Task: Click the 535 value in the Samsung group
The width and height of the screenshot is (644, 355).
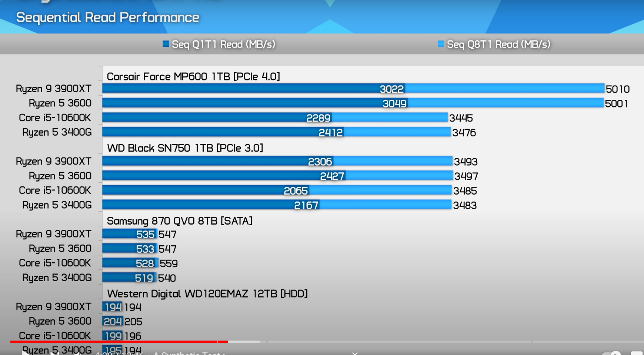Action: [x=145, y=234]
